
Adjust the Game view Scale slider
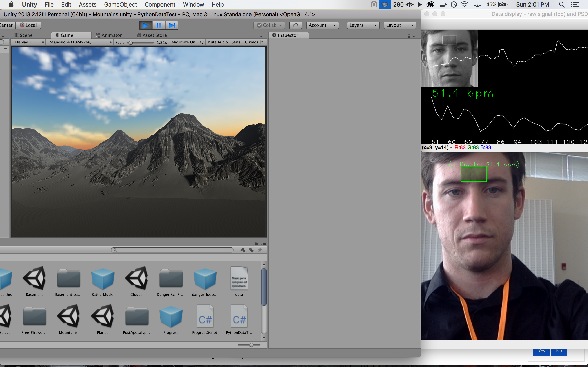(131, 43)
